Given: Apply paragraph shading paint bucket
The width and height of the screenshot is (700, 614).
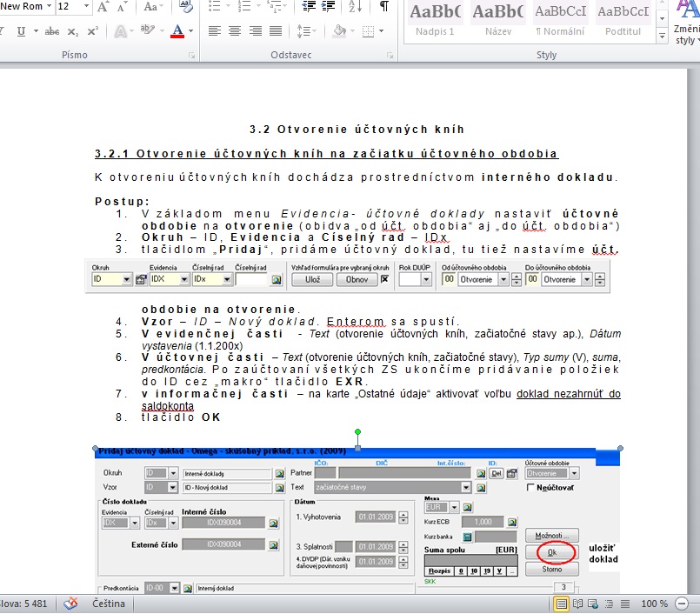Looking at the screenshot, I should coord(340,31).
